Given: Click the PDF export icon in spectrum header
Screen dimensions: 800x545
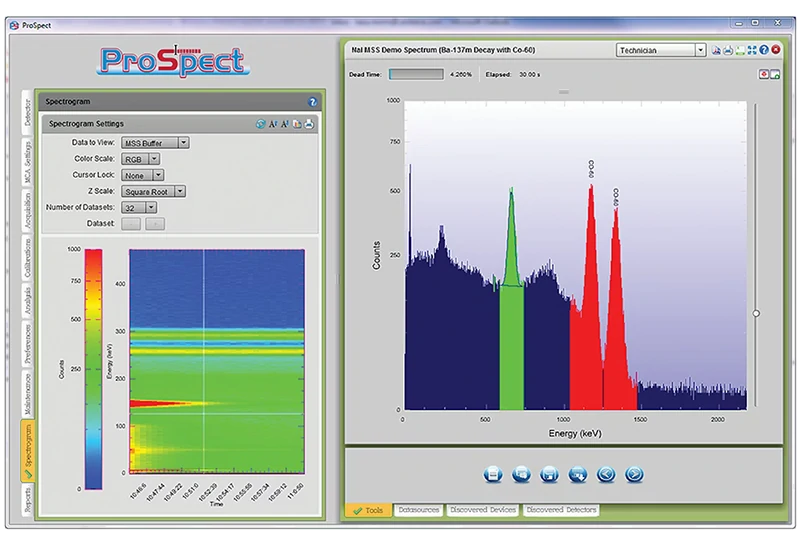Looking at the screenshot, I should (716, 50).
